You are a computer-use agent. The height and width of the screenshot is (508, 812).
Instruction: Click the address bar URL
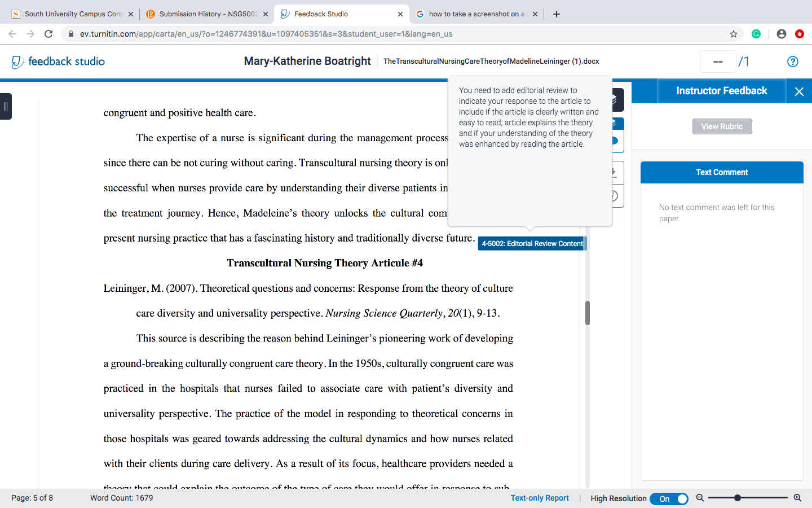pos(266,34)
